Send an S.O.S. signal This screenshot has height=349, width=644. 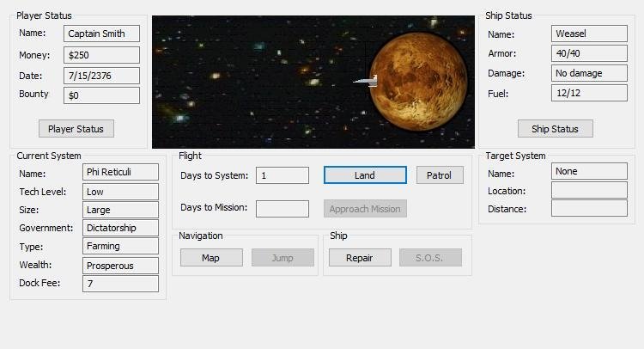[x=430, y=258]
